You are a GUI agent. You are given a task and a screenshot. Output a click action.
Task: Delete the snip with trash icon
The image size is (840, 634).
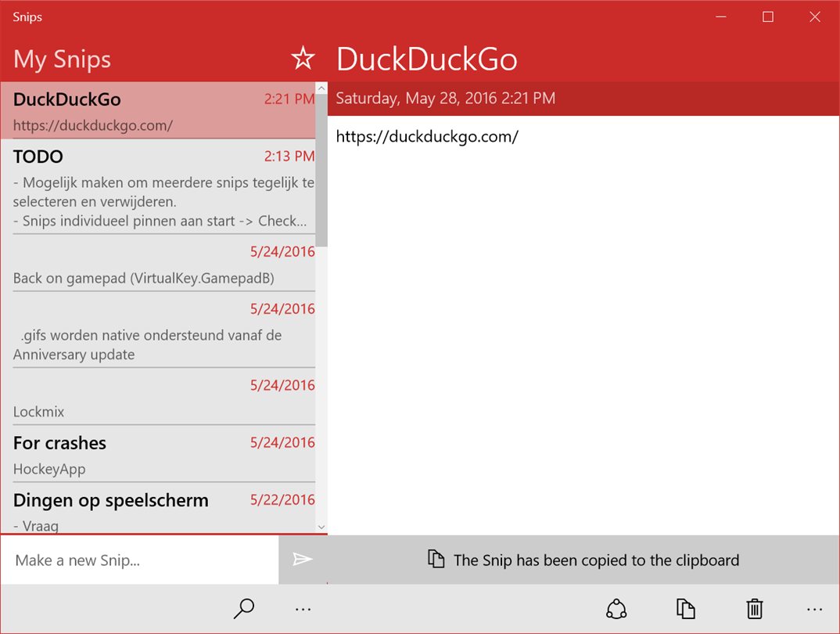pos(754,609)
